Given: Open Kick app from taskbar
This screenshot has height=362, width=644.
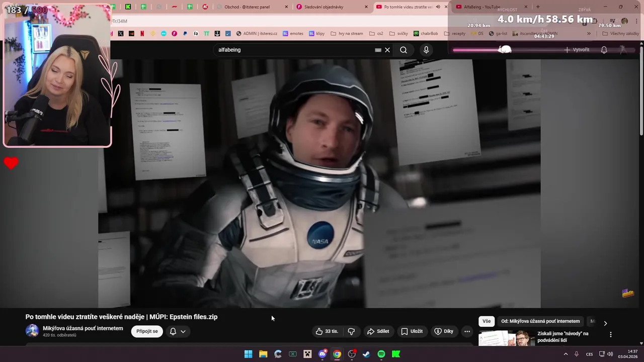Looking at the screenshot, I should click(x=396, y=354).
